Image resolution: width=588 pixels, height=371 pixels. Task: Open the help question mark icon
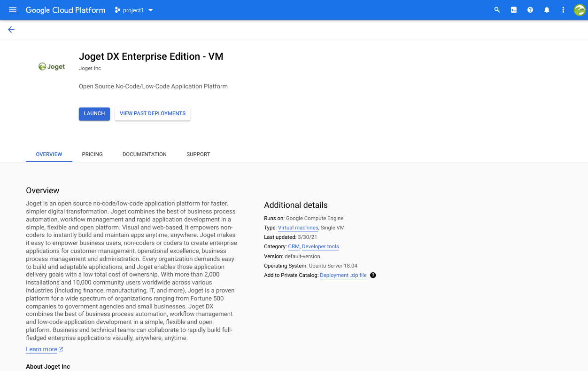(530, 10)
